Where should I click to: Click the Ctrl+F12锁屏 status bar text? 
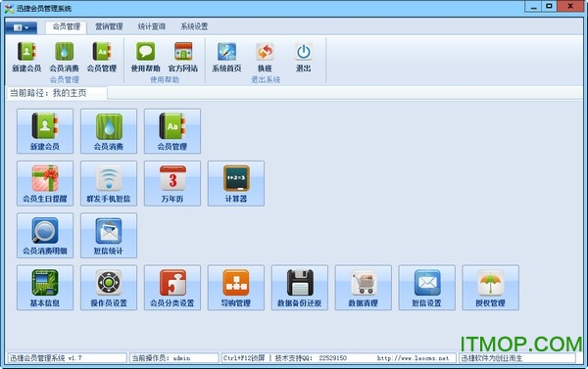coord(244,358)
